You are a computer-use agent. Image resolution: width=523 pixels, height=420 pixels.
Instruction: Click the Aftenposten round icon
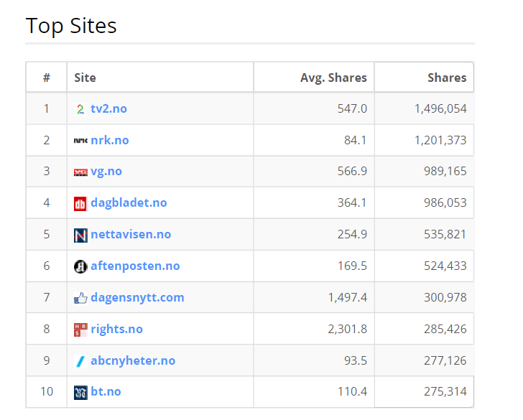click(80, 266)
